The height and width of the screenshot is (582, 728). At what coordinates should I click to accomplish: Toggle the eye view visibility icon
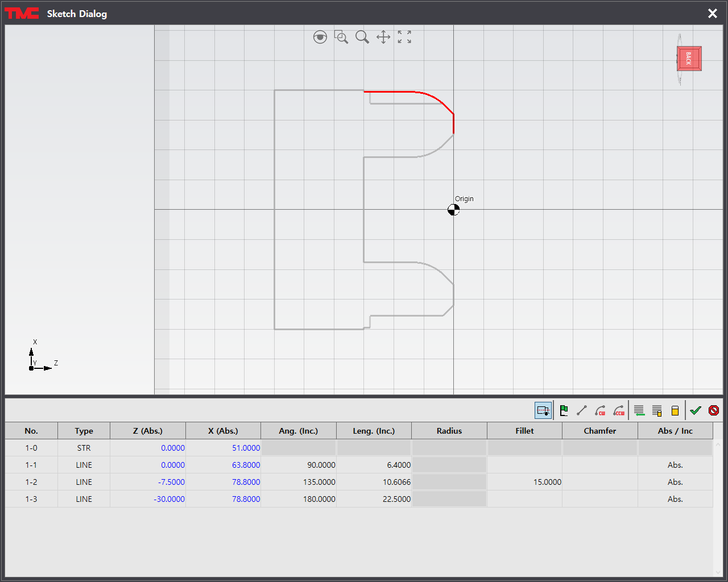tap(320, 38)
